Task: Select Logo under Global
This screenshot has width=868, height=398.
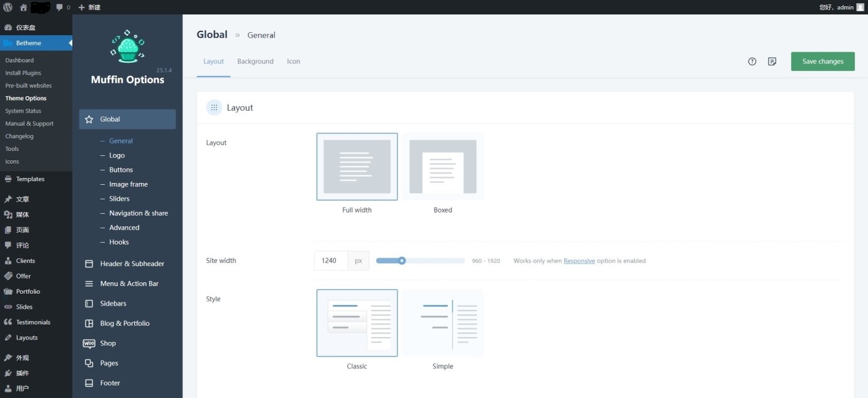Action: coord(117,155)
